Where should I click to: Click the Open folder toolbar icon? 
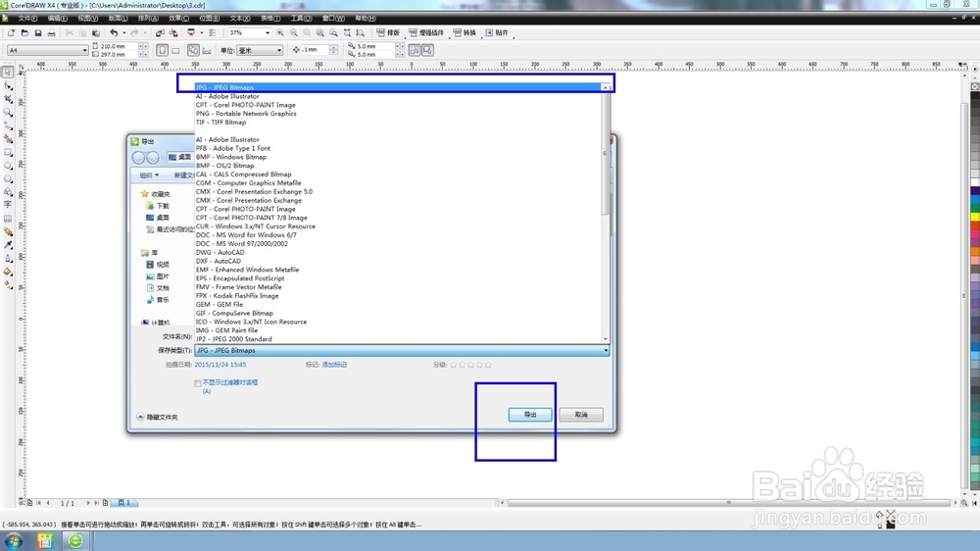click(x=24, y=32)
